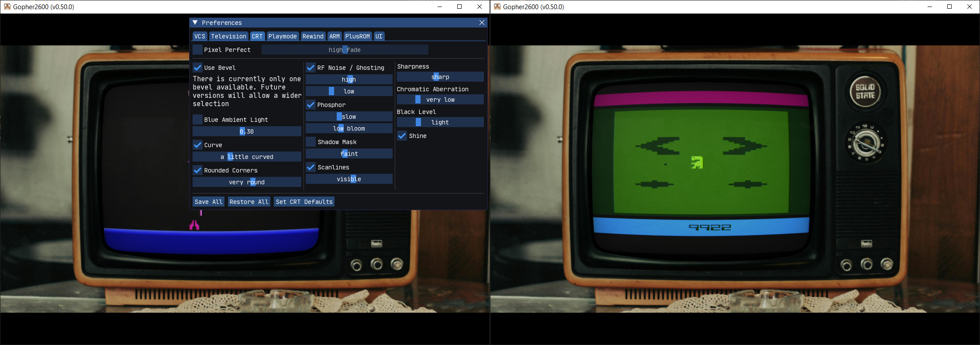Viewport: 980px width, 345px height.
Task: Open the PlusROM tab
Action: point(357,36)
